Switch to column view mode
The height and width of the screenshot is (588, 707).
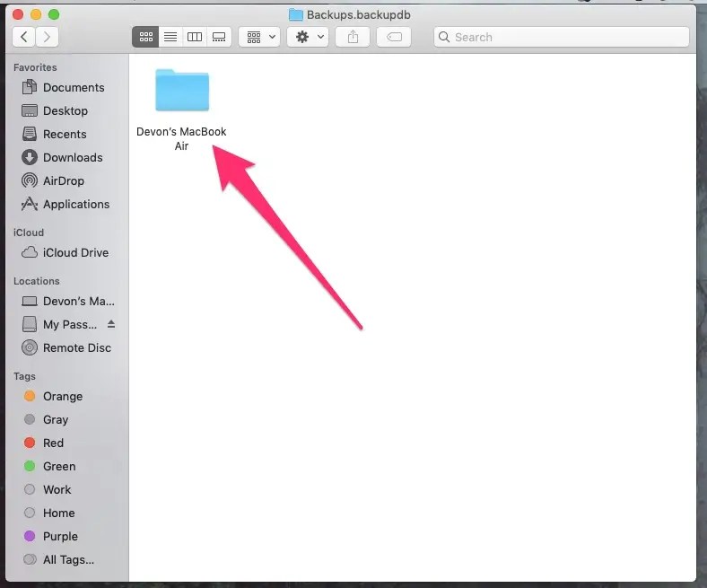coord(195,37)
